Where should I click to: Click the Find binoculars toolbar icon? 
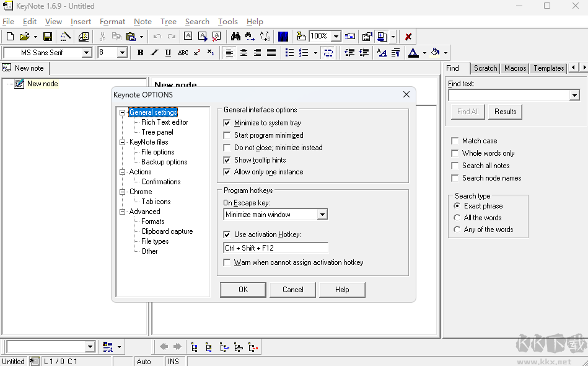(x=235, y=37)
